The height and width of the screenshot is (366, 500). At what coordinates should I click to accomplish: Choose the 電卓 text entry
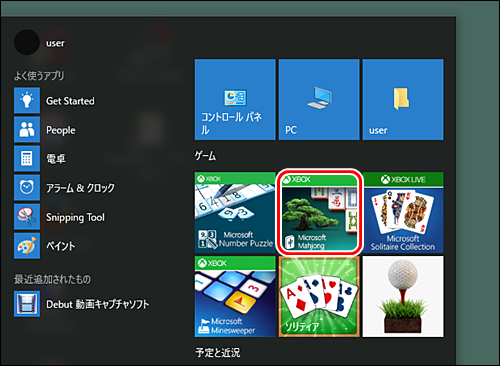pos(56,159)
